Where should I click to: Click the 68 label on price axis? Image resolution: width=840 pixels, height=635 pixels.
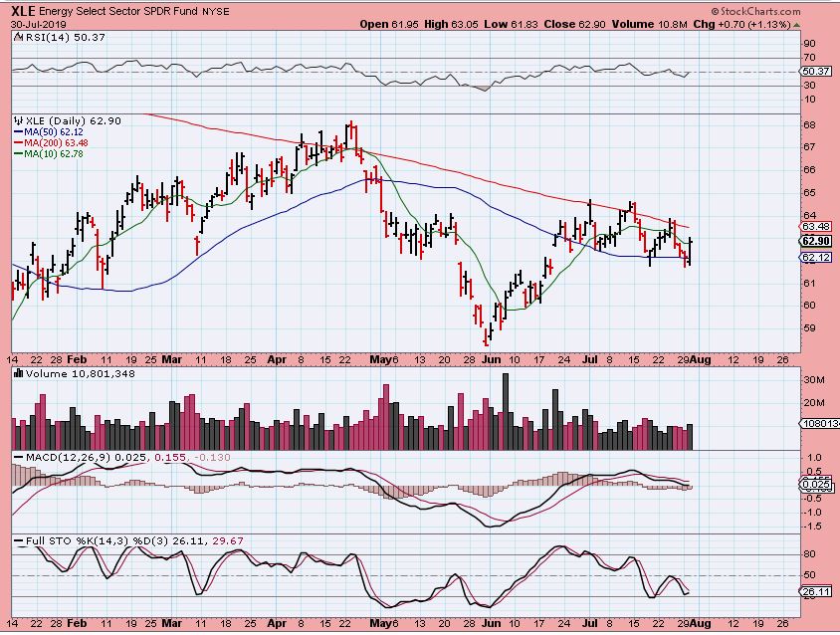point(809,124)
